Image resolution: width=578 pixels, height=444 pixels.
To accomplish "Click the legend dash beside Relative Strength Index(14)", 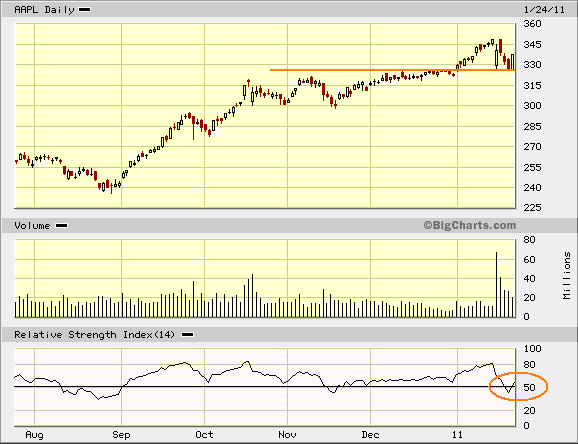I will (x=188, y=334).
